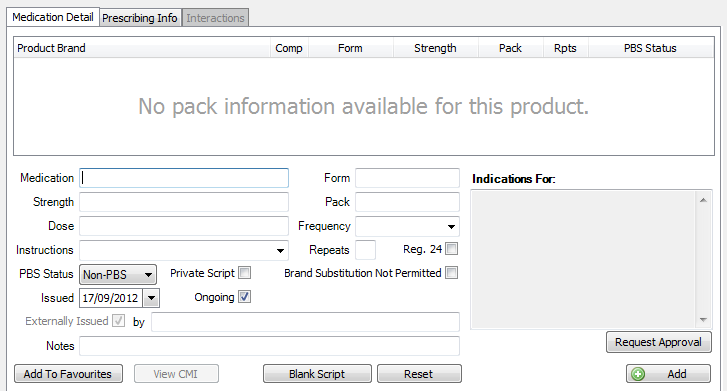Image resolution: width=727 pixels, height=391 pixels.
Task: Click into the Strength text field
Action: point(184,202)
